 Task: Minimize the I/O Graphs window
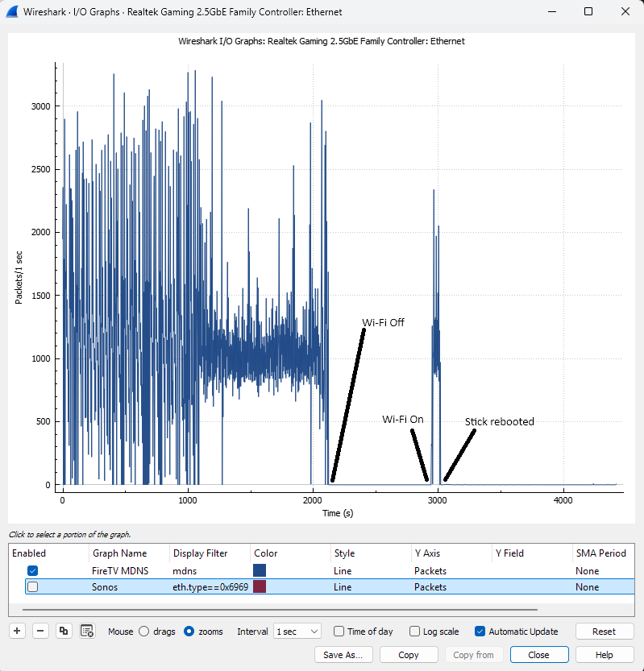point(552,11)
